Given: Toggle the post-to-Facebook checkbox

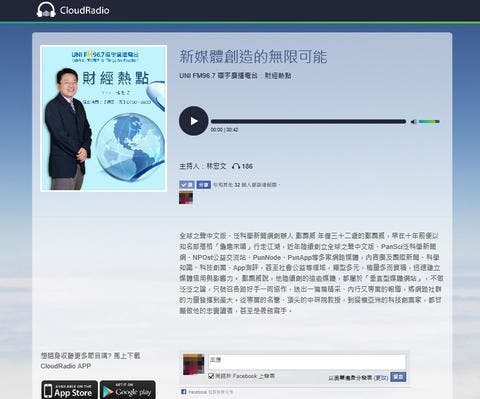Looking at the screenshot, I should [x=211, y=376].
